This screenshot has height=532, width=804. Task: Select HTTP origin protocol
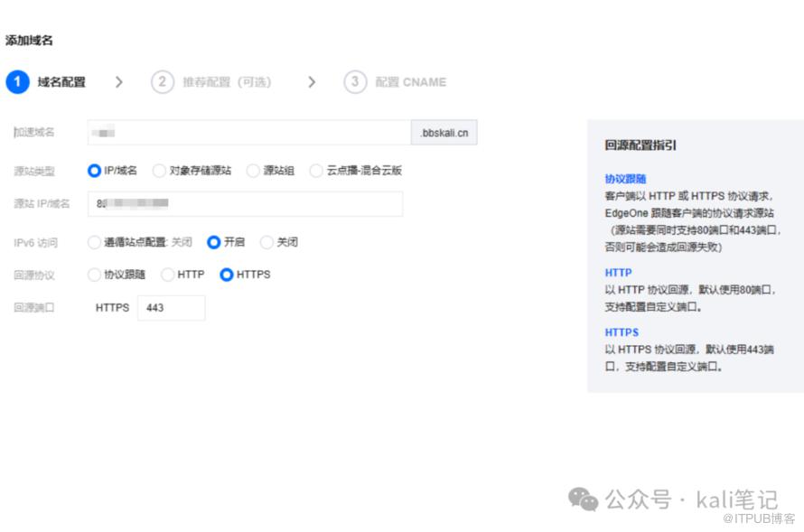coord(167,275)
